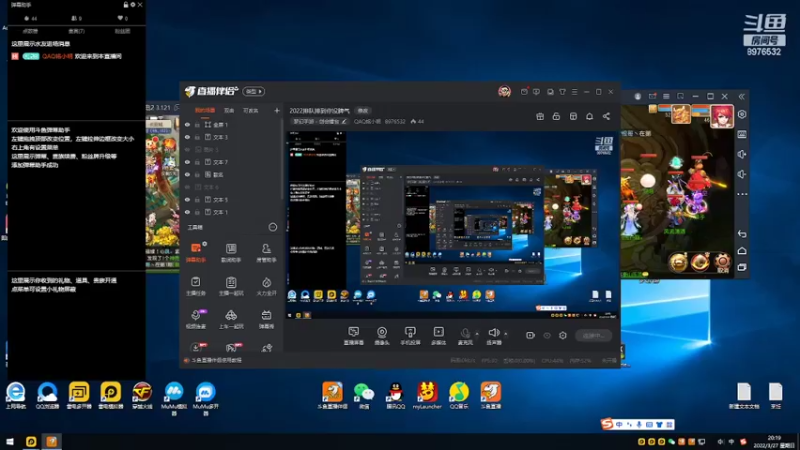Viewport: 800px width, 450px height.
Task: Add a 多媒体 media source
Action: (439, 336)
